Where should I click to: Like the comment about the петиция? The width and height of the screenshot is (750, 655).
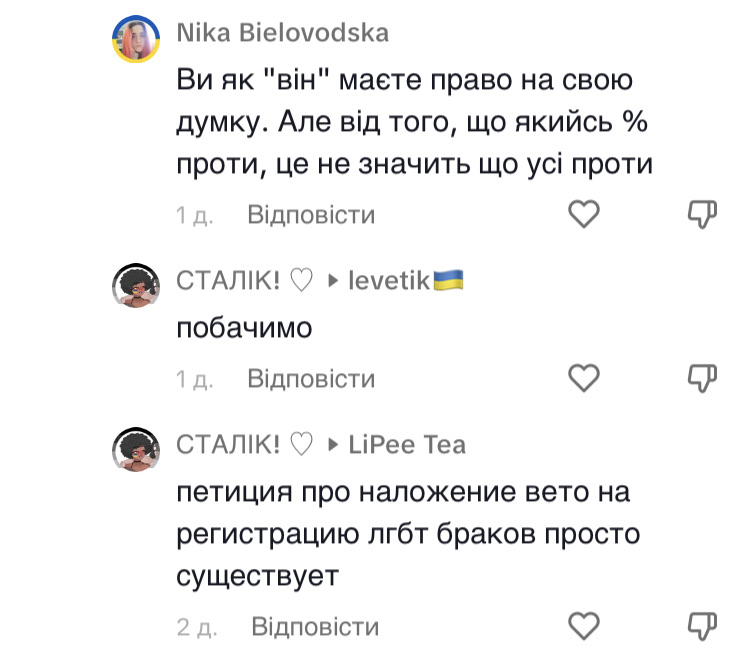click(x=583, y=626)
